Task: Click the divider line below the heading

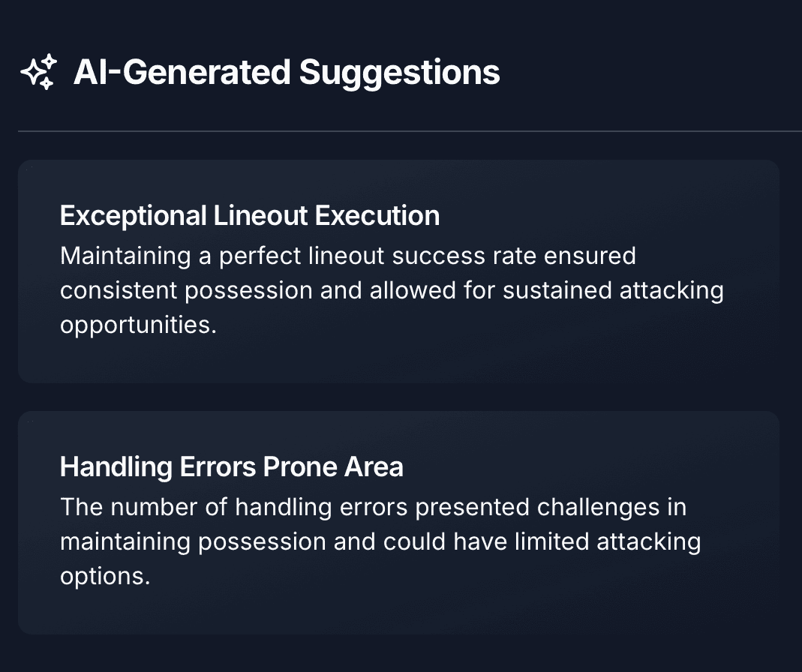Action: click(x=410, y=131)
